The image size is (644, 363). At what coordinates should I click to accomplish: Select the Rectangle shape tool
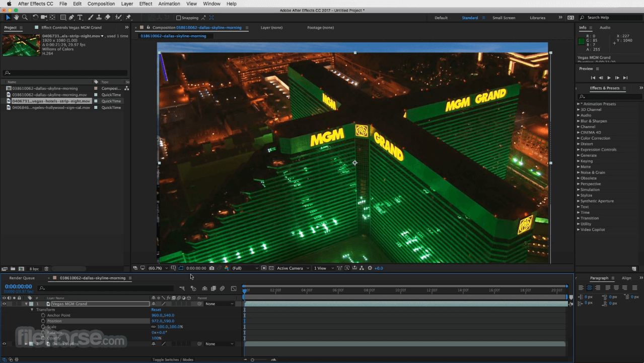click(63, 18)
